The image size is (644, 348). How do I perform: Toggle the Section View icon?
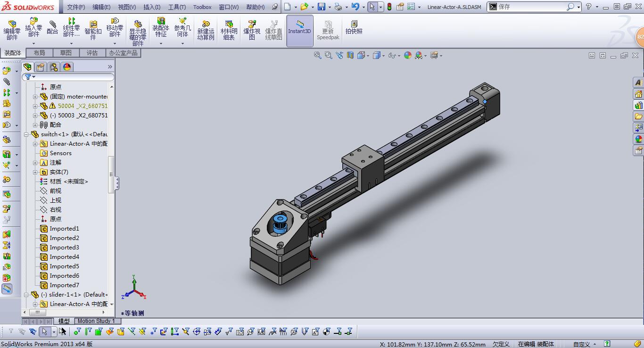coord(350,55)
